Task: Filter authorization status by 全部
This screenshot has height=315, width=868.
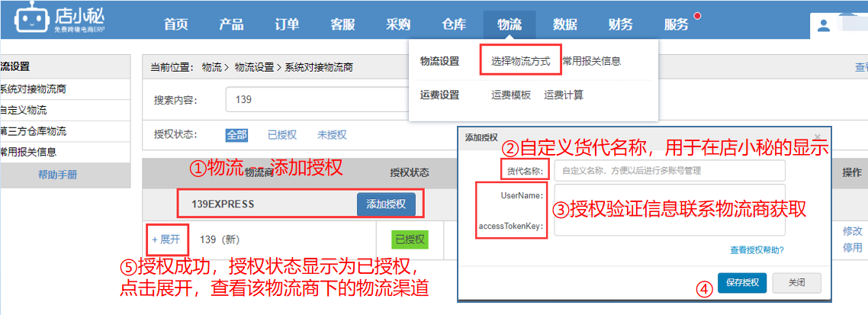Action: [x=236, y=134]
